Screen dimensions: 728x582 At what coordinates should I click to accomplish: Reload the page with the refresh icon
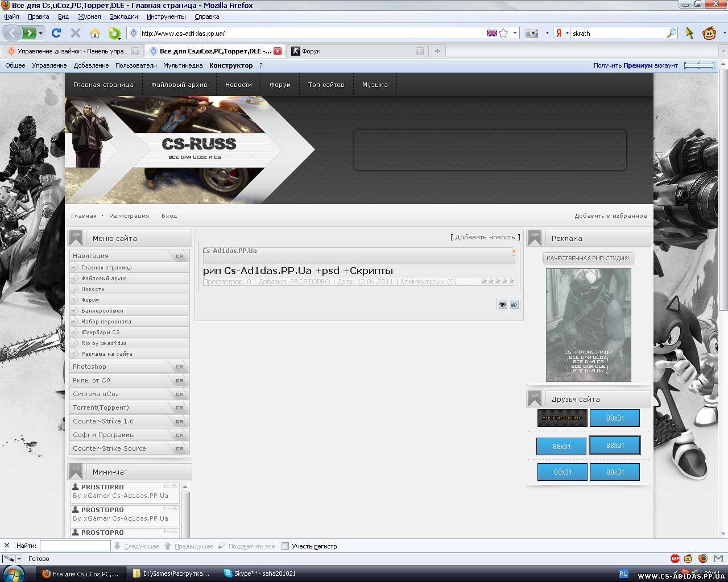56,33
